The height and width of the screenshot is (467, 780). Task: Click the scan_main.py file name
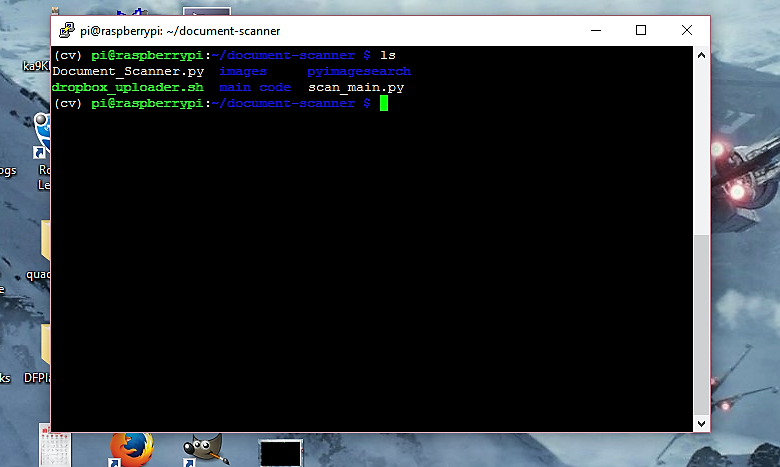point(356,88)
